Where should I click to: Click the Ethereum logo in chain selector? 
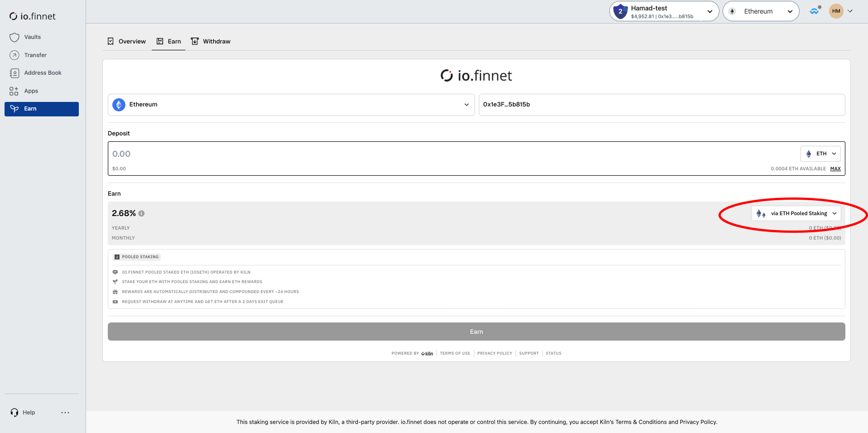click(x=119, y=105)
